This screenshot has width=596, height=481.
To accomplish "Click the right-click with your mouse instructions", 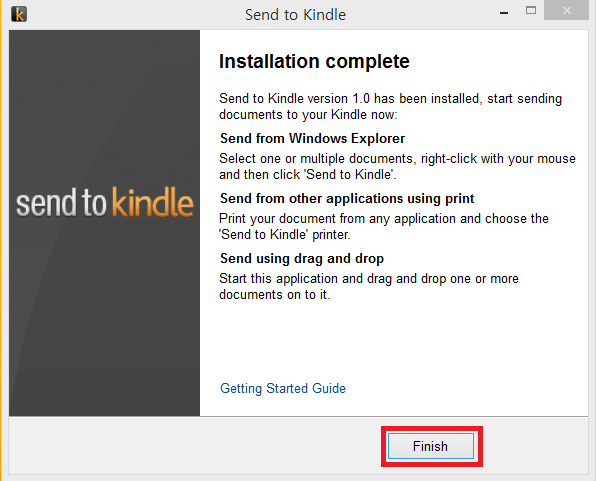I will (x=397, y=166).
